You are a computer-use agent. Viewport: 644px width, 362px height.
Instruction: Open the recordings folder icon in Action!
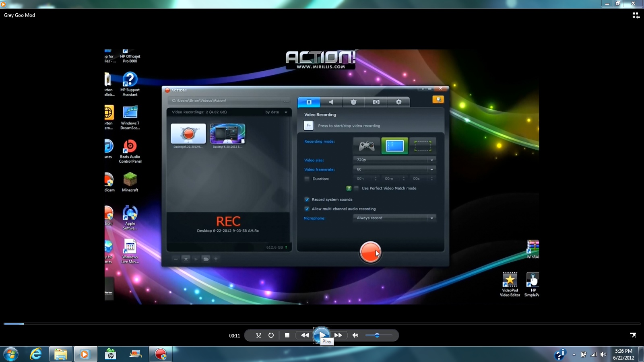[206, 259]
